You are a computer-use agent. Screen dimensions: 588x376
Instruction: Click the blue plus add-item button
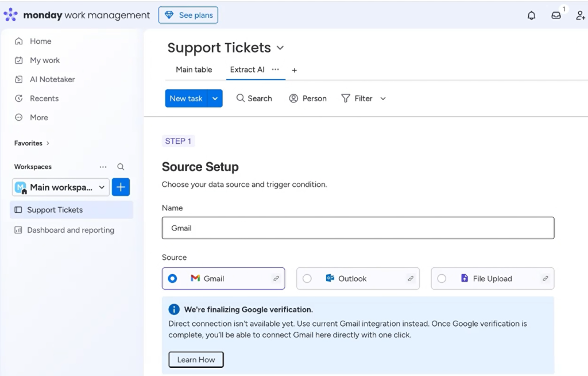(x=121, y=187)
